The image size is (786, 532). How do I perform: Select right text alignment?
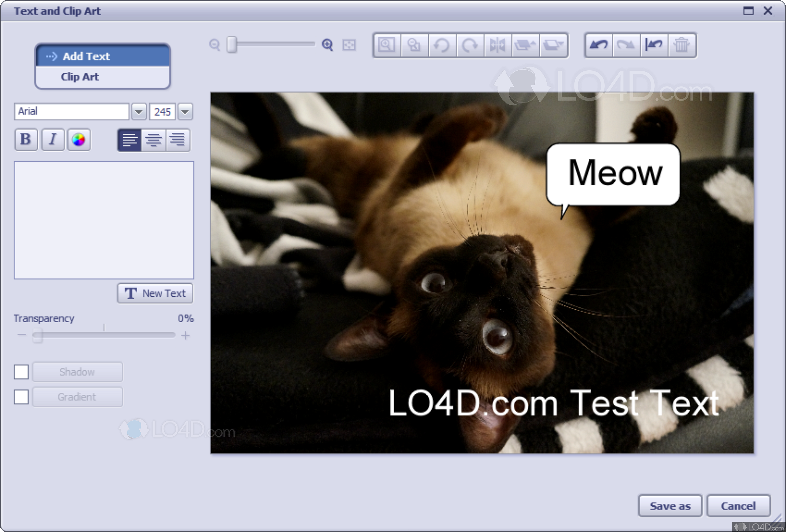tap(178, 139)
